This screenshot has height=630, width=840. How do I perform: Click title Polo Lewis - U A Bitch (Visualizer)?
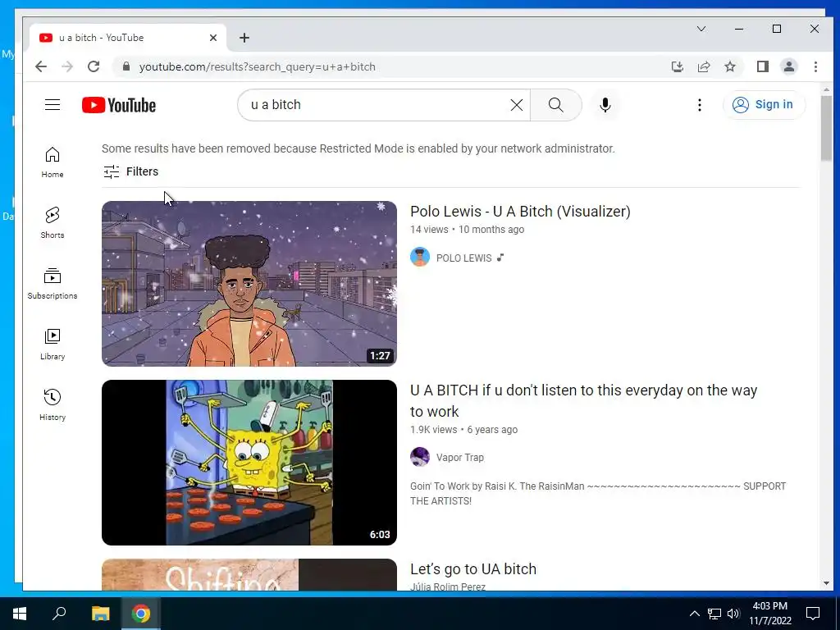click(520, 212)
